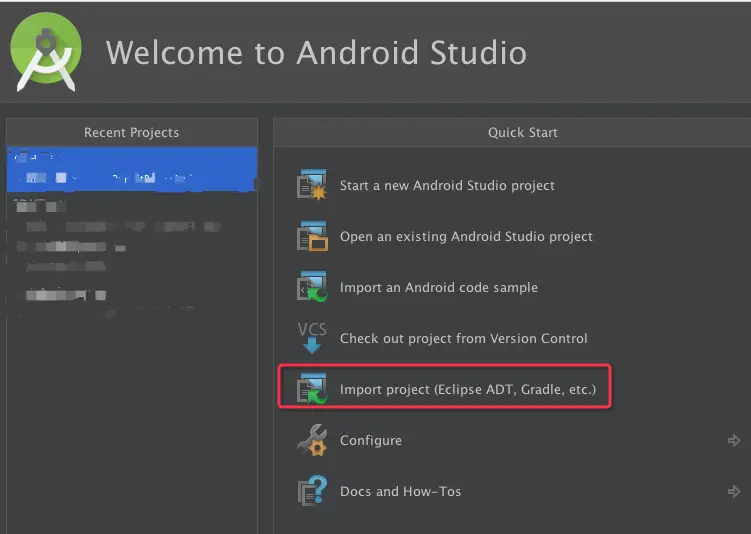This screenshot has width=751, height=534.
Task: Expand the Docs and How-Tos arrow
Action: coord(734,491)
